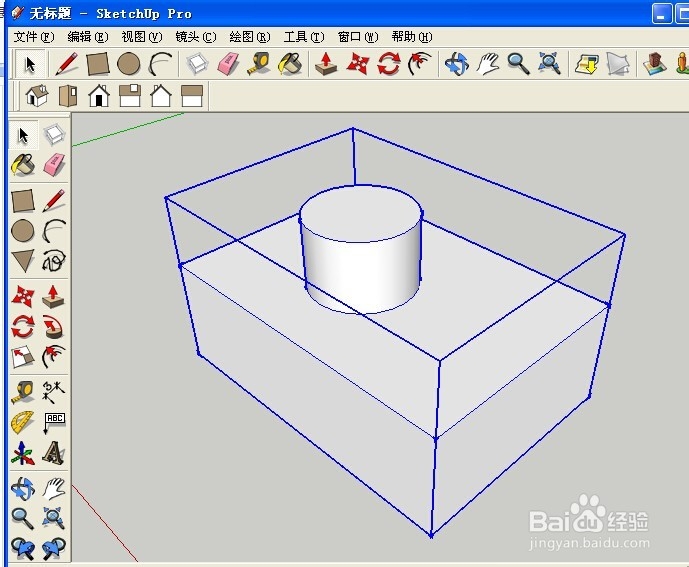The width and height of the screenshot is (689, 567).
Task: Activate Move tool in left toolbar
Action: [x=23, y=296]
